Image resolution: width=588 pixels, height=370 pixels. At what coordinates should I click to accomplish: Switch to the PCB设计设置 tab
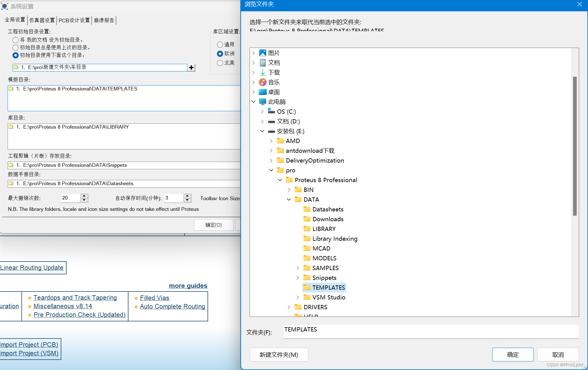pos(74,20)
